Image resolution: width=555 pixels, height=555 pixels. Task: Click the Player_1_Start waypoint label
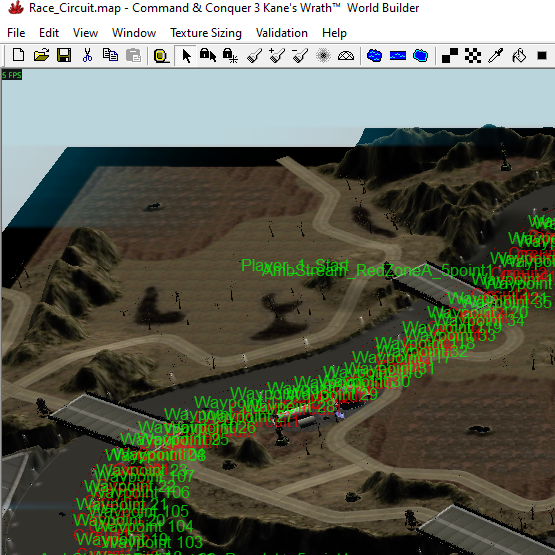coord(295,264)
